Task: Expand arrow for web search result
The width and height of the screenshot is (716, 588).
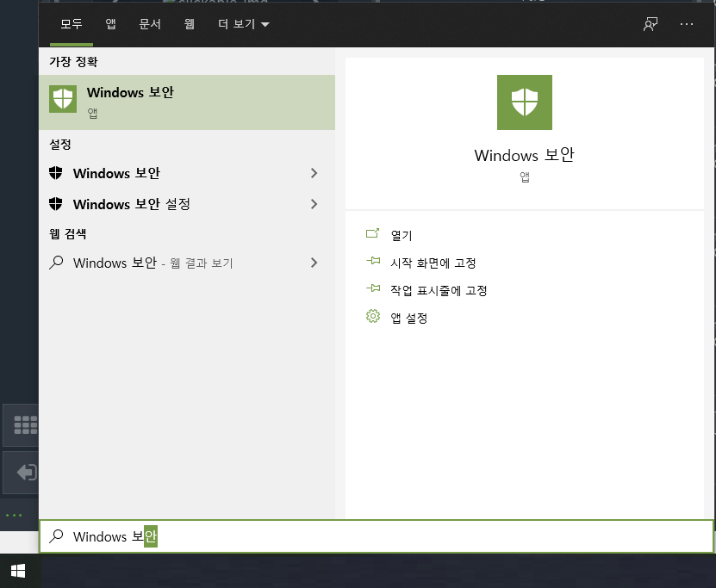Action: (x=314, y=263)
